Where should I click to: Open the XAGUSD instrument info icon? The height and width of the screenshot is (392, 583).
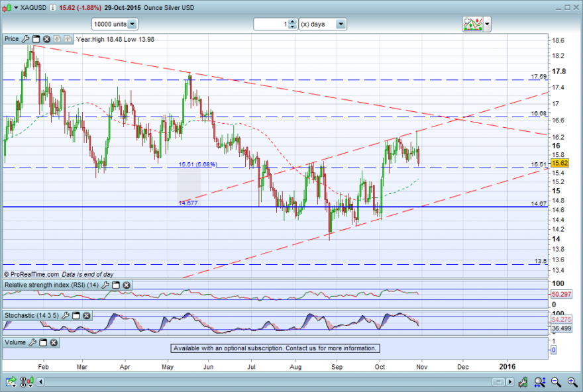pyautogui.click(x=52, y=7)
